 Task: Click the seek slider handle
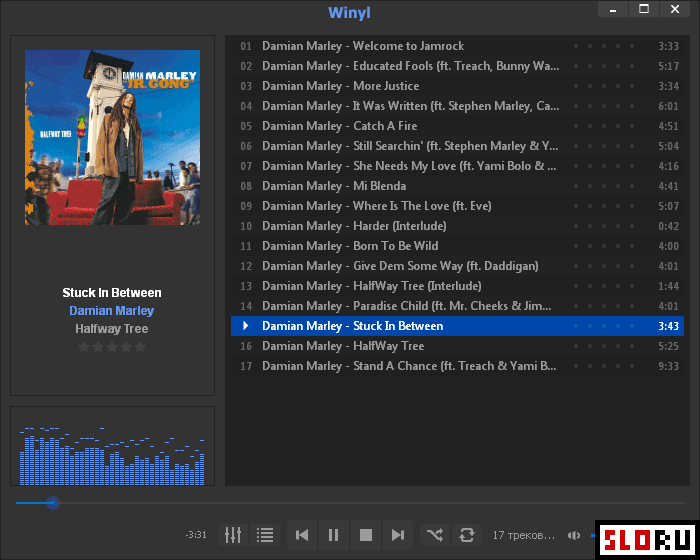(53, 503)
